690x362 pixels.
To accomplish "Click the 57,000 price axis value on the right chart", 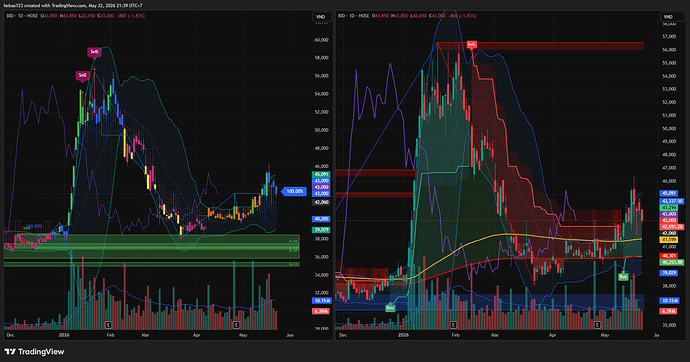I will point(669,37).
